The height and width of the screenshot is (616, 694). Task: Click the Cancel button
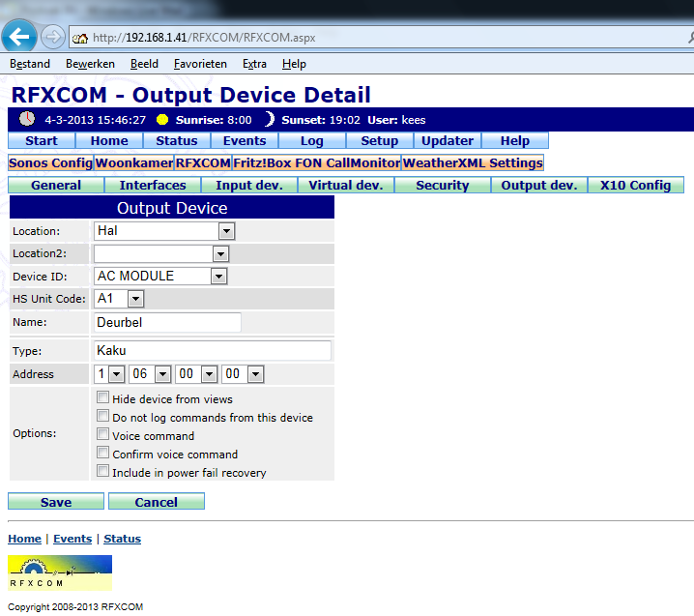[x=157, y=502]
